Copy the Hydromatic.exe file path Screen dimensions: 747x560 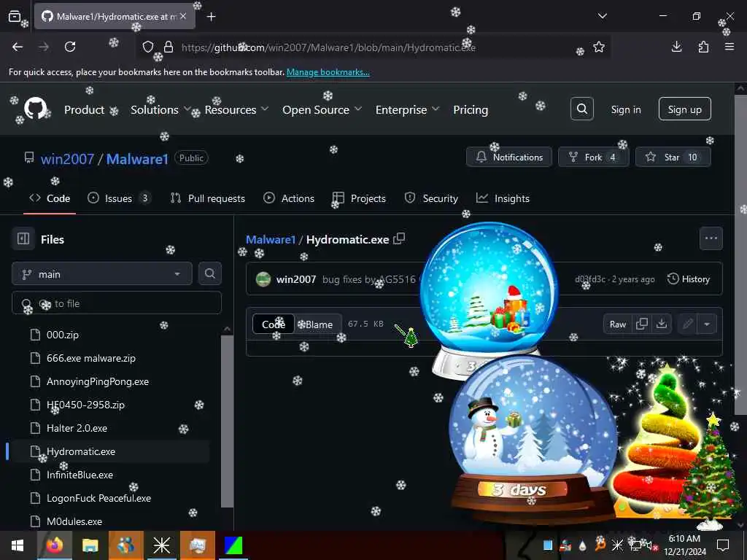399,238
